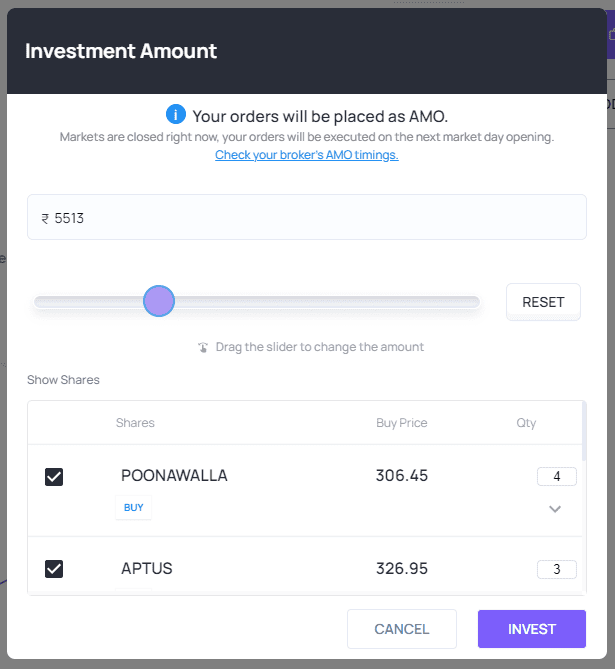Image resolution: width=615 pixels, height=669 pixels.
Task: Expand POONAWALLA row details chevron
Action: (x=555, y=509)
